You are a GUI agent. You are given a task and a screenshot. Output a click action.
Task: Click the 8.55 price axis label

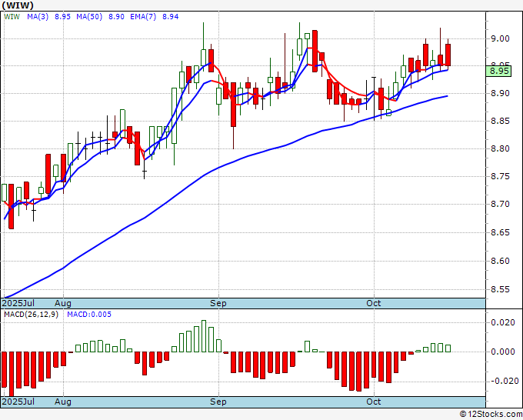pyautogui.click(x=501, y=289)
